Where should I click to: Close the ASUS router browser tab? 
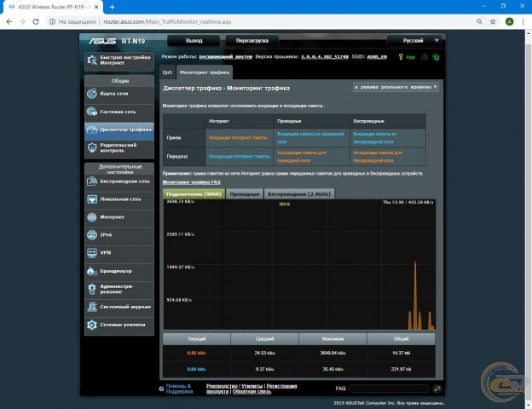coord(96,7)
